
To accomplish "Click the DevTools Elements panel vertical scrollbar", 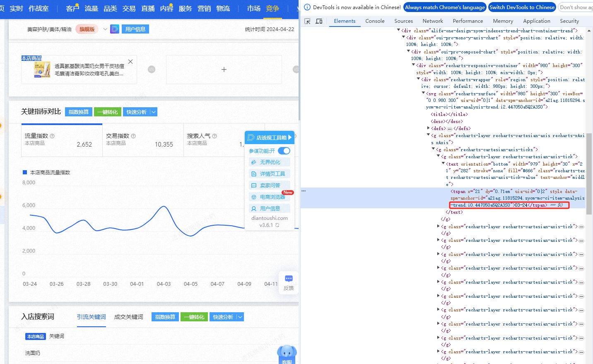I will [x=589, y=174].
